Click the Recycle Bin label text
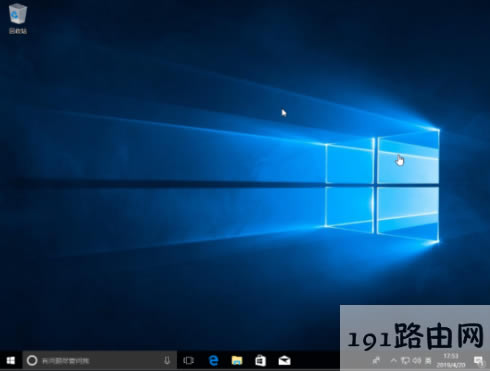Image resolution: width=490 pixels, height=371 pixels. coord(18,31)
